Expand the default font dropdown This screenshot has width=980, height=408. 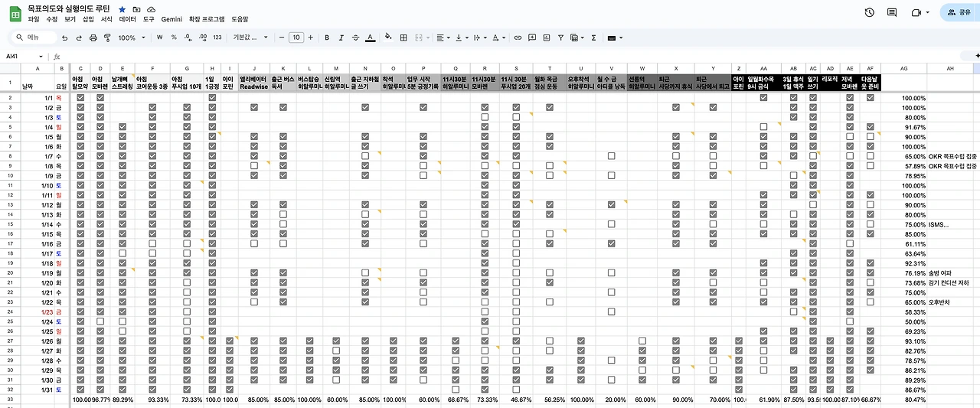(261, 38)
